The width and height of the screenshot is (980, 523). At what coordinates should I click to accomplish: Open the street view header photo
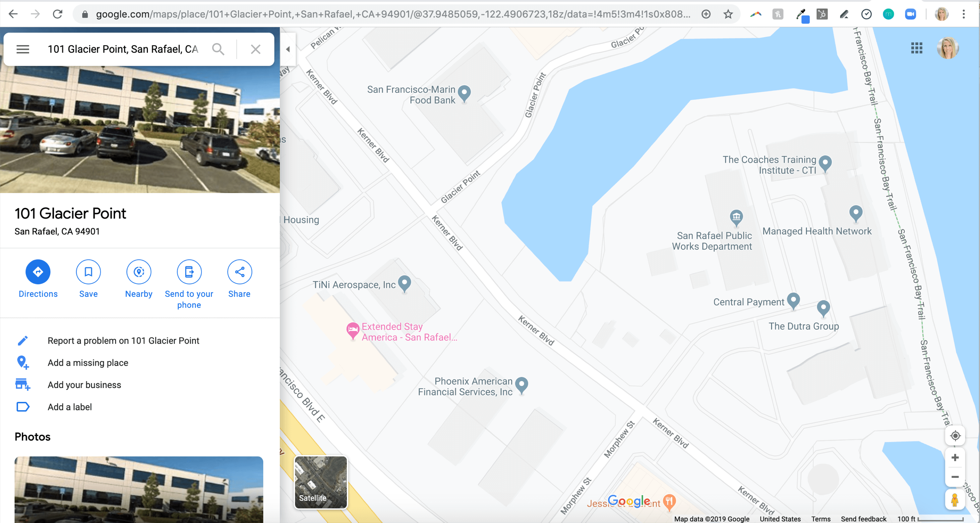(140, 129)
